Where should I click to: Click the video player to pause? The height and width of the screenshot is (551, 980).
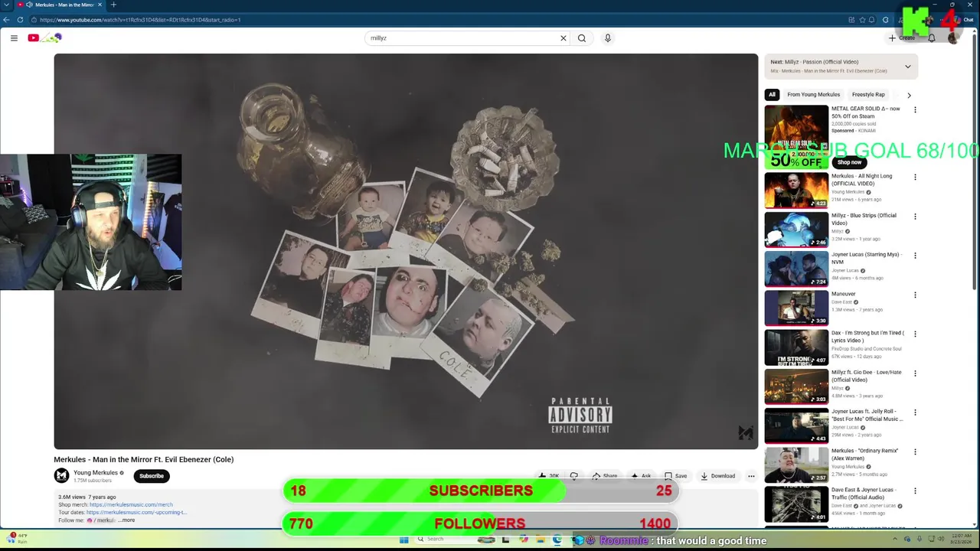(x=406, y=251)
